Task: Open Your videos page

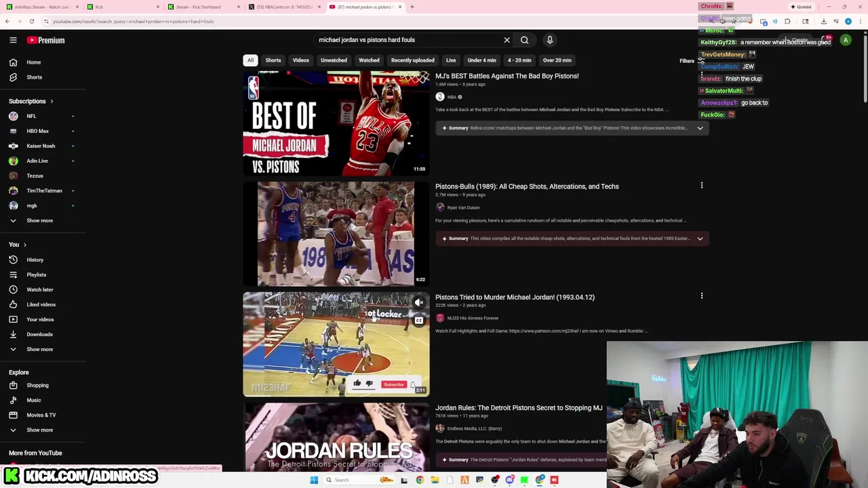Action: click(x=43, y=319)
